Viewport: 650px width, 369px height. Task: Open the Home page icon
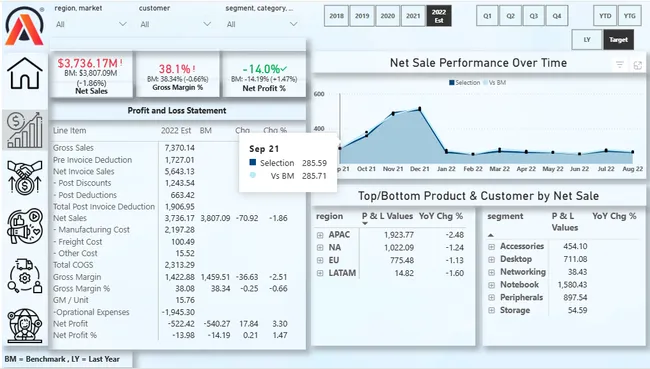tap(24, 73)
